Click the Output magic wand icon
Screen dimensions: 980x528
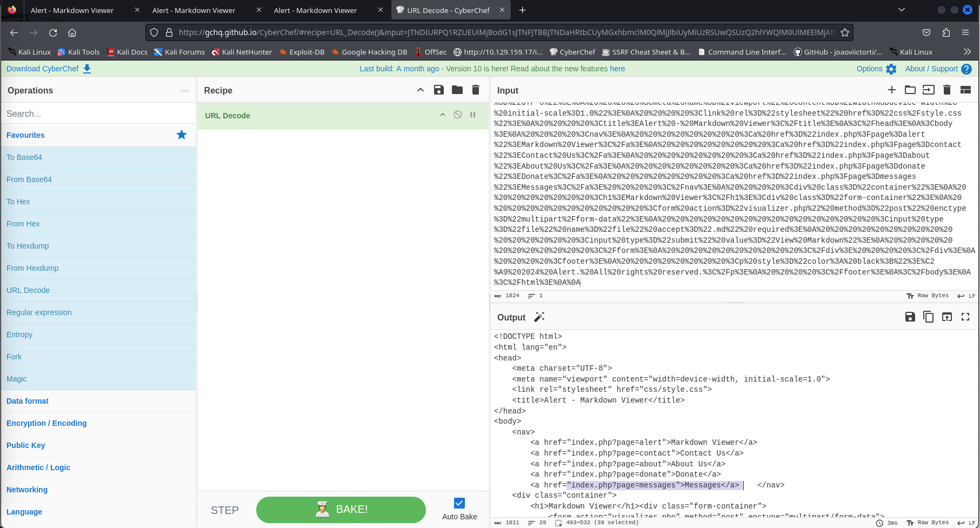pyautogui.click(x=539, y=317)
